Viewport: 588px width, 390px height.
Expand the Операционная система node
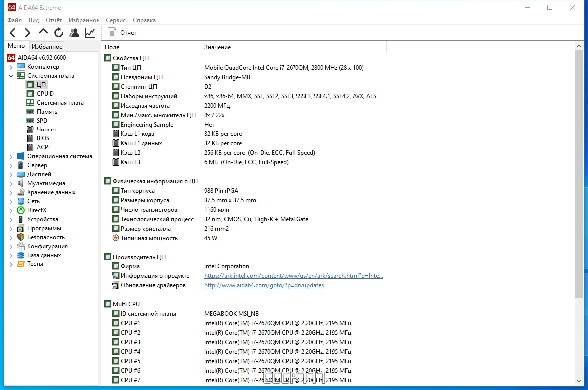[x=11, y=156]
